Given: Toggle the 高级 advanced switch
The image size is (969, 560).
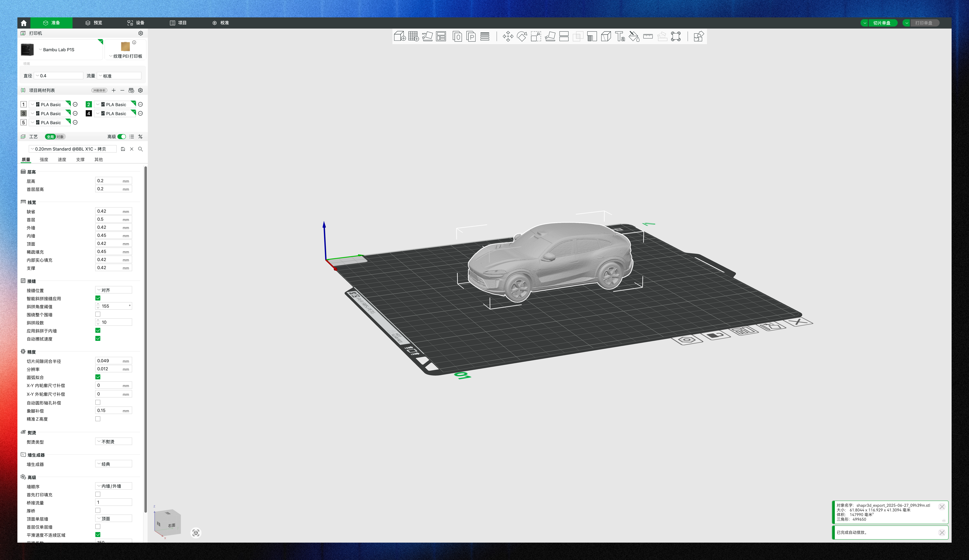Looking at the screenshot, I should click(122, 137).
